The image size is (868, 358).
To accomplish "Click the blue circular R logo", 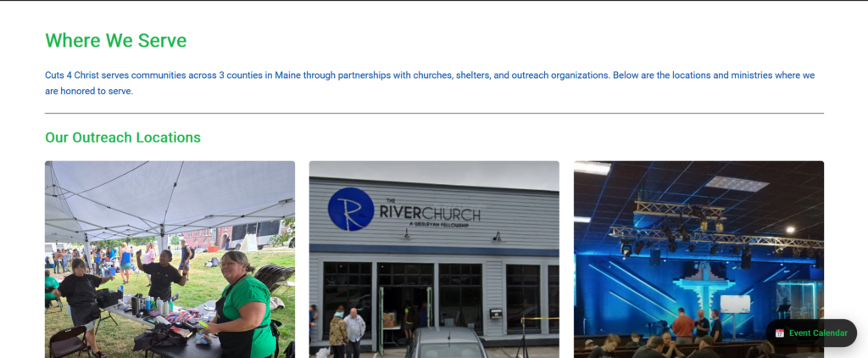I will 350,209.
